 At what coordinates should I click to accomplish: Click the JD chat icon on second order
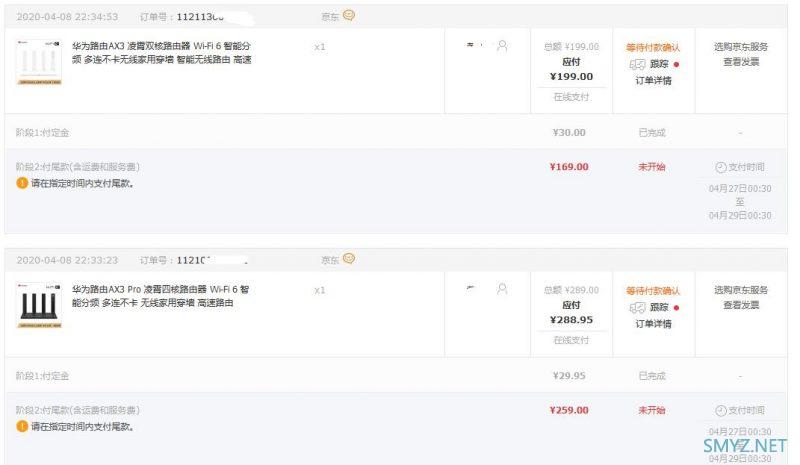point(349,259)
